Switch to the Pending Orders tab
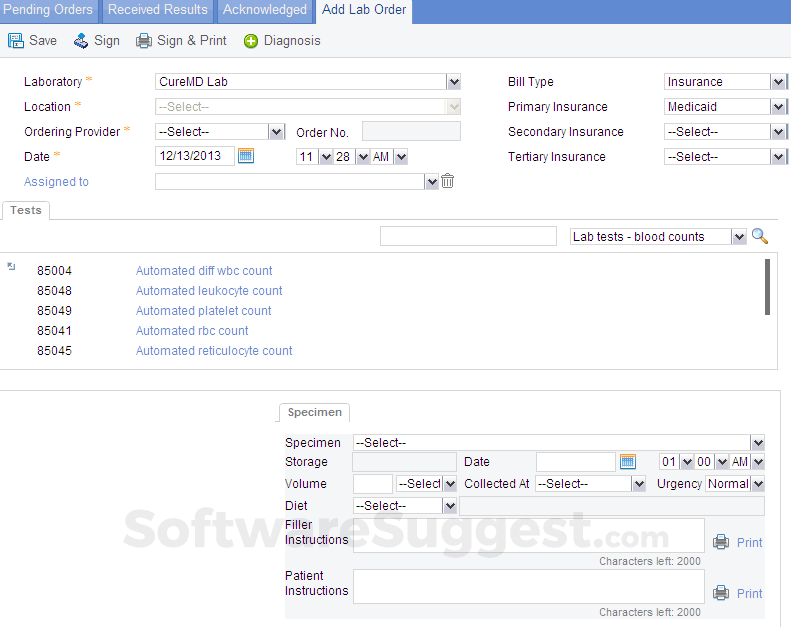Screen dimensions: 791x627 pos(48,10)
